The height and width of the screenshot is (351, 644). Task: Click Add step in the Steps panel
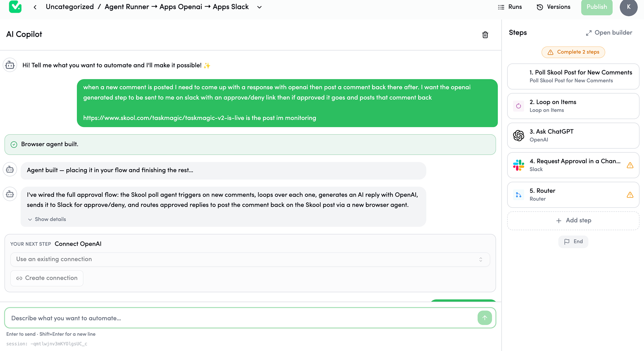coord(573,221)
